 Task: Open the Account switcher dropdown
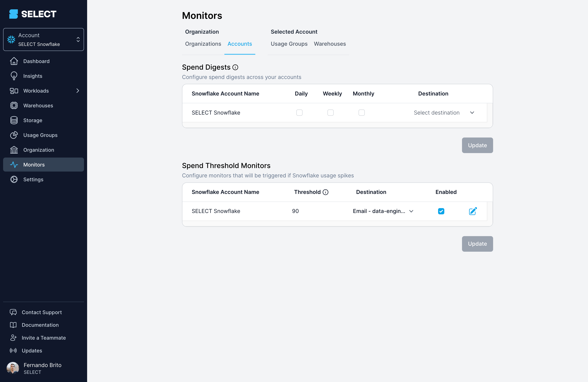(x=44, y=39)
